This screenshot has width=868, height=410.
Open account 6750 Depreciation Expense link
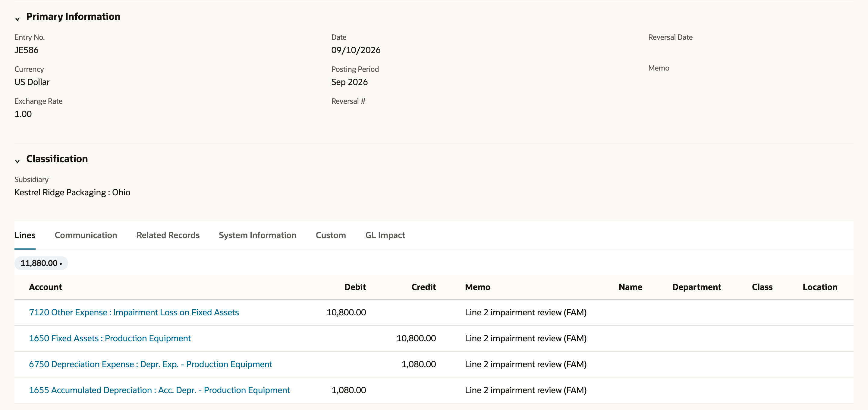(150, 364)
